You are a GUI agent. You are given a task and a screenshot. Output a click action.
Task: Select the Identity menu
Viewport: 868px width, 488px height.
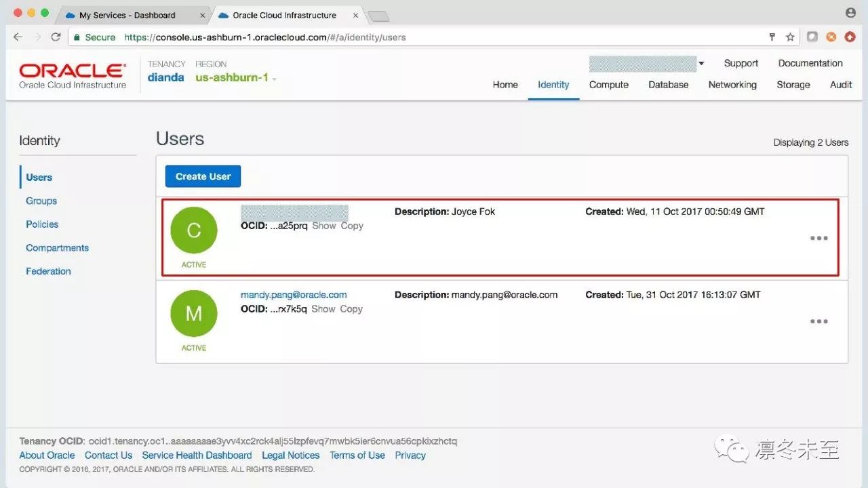coord(553,85)
